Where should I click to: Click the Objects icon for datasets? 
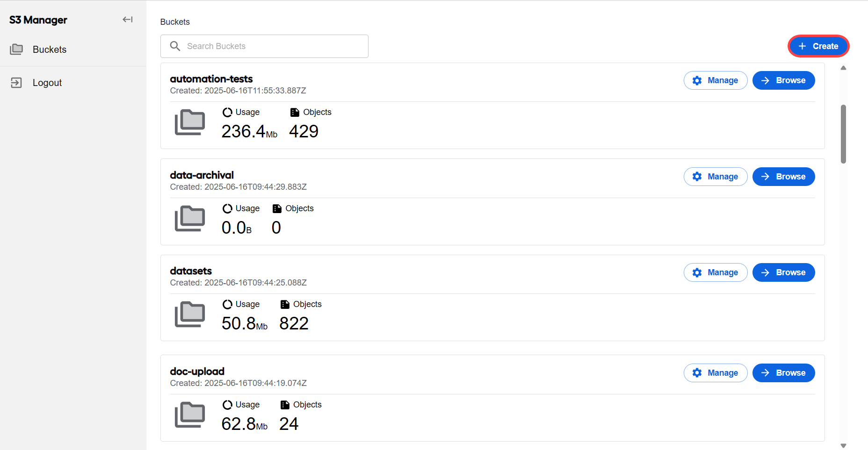(x=285, y=304)
